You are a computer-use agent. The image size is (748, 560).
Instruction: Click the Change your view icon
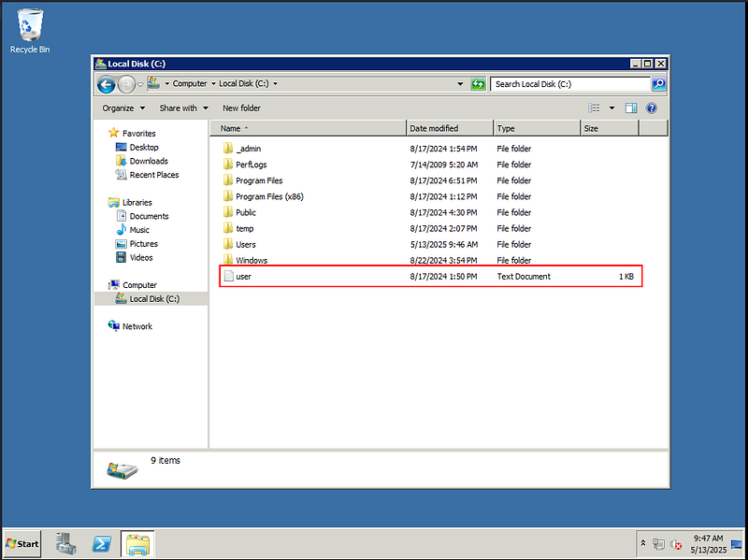click(x=597, y=108)
